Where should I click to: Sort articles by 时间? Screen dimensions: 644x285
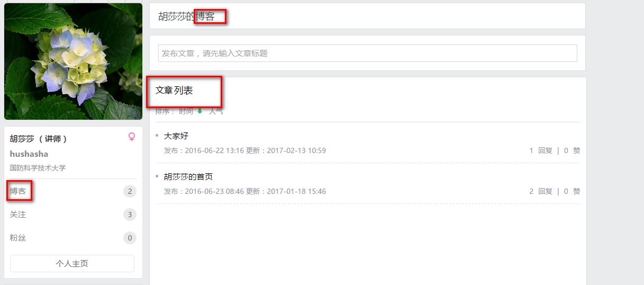tap(186, 111)
